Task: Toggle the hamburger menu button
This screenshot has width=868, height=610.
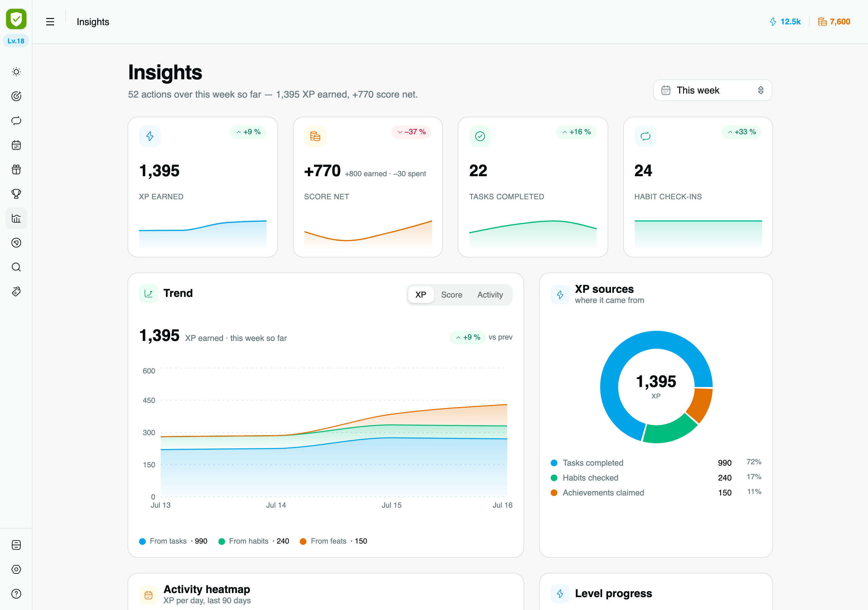Action: point(50,22)
